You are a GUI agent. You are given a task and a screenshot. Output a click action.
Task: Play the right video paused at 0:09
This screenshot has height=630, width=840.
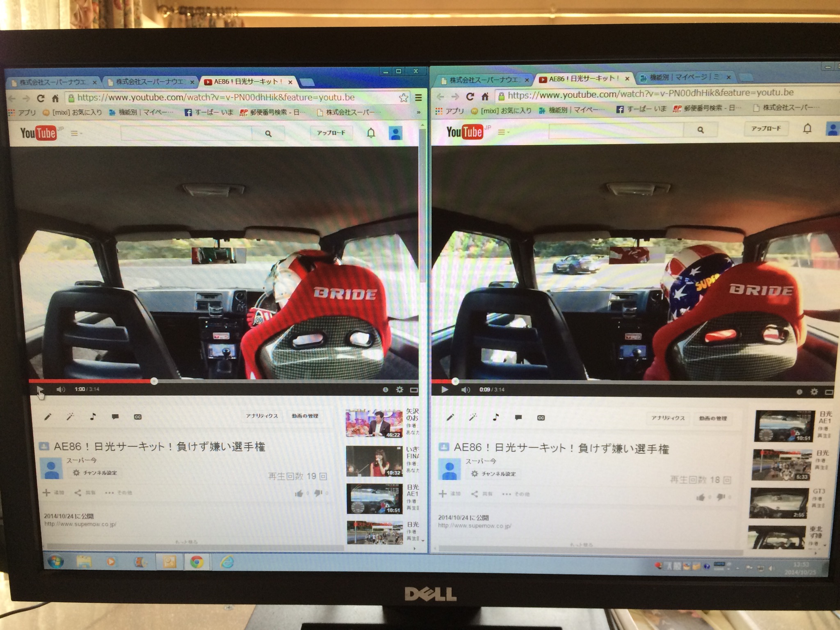click(445, 389)
